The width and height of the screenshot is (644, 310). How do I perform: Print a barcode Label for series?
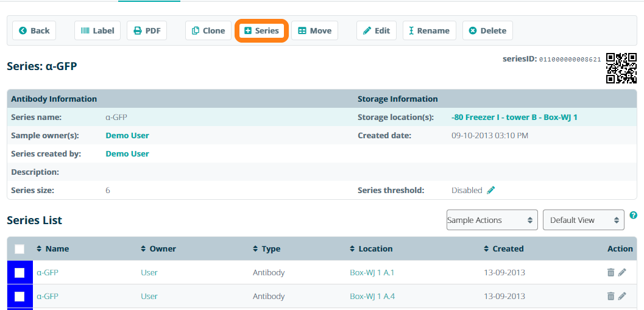(x=97, y=30)
